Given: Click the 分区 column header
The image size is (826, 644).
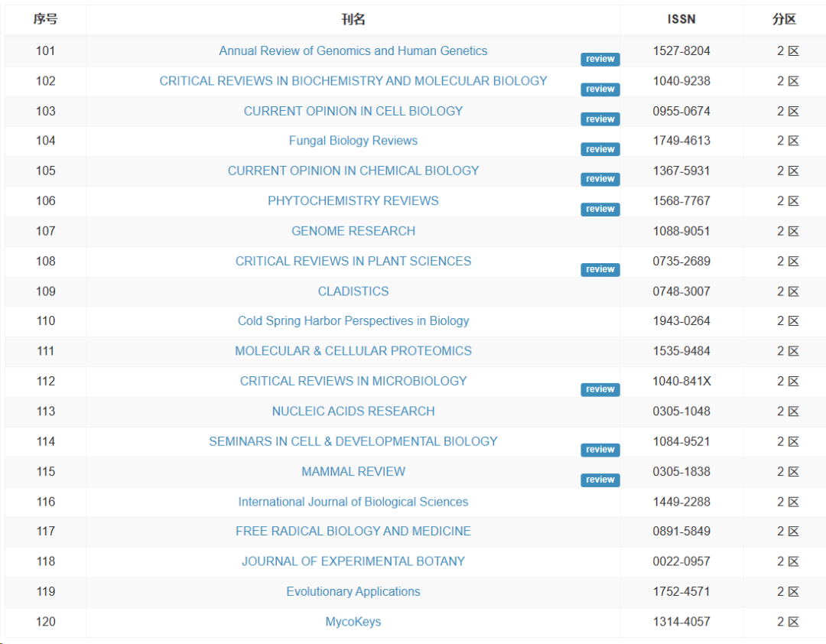Looking at the screenshot, I should [785, 19].
